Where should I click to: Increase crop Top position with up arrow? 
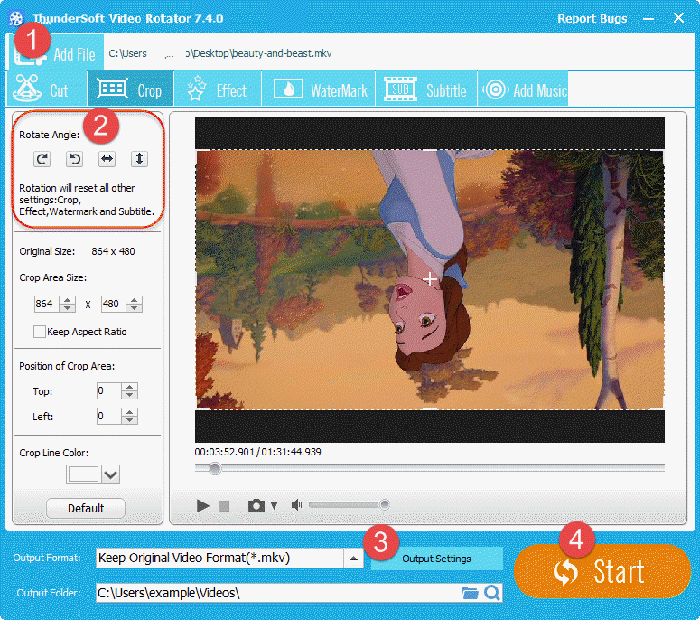(129, 386)
